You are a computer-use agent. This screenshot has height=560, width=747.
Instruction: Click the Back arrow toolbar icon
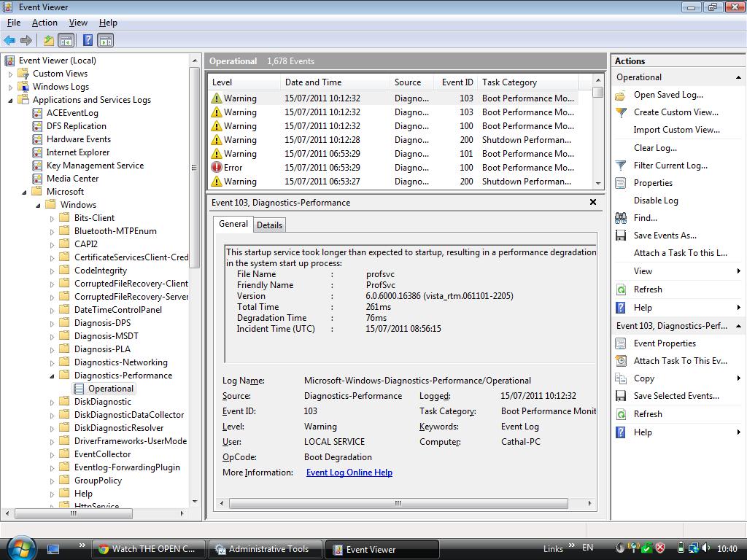point(9,41)
